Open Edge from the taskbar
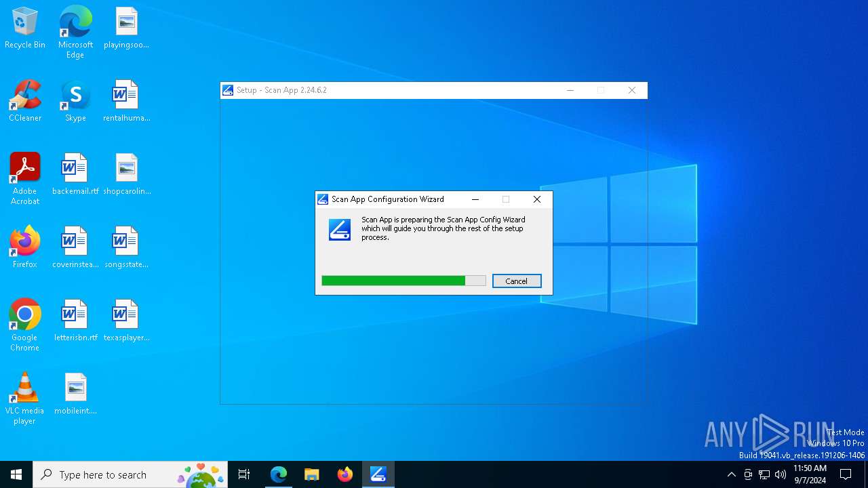This screenshot has width=868, height=488. point(279,474)
